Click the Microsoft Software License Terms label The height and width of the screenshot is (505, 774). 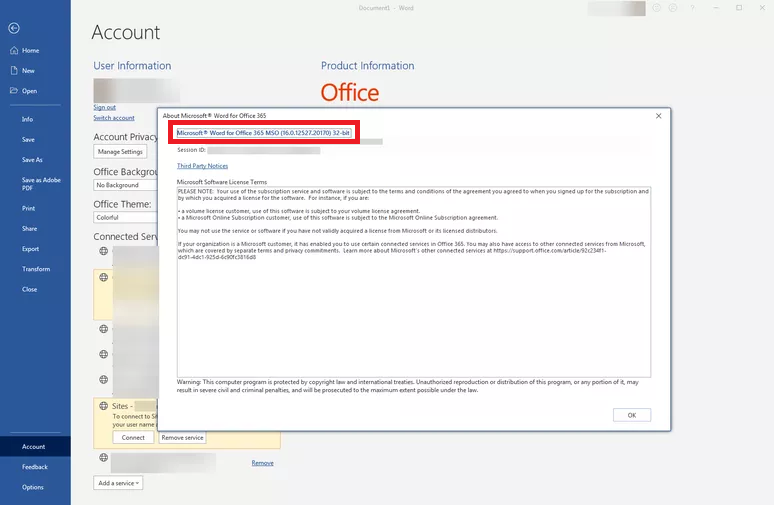point(222,182)
